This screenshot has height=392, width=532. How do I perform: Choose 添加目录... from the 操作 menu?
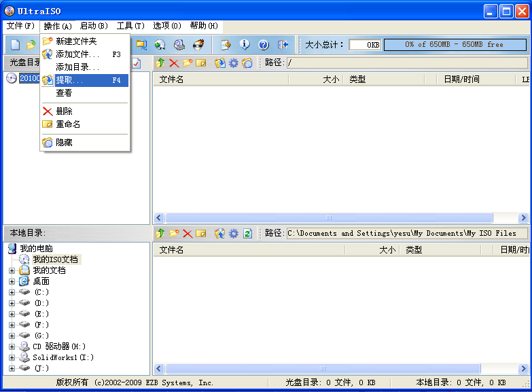coord(85,67)
